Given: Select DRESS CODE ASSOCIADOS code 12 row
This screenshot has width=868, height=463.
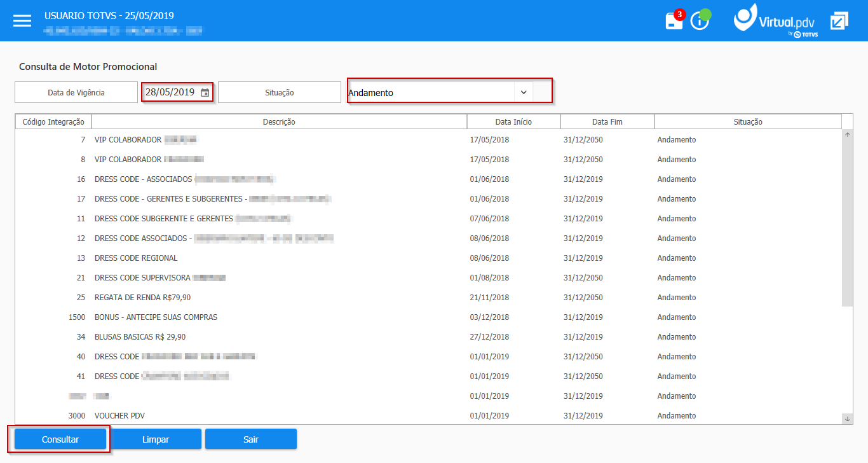Looking at the screenshot, I should coord(429,238).
